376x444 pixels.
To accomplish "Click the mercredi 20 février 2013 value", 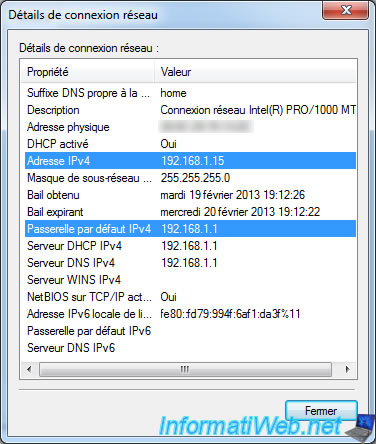I will click(x=240, y=212).
